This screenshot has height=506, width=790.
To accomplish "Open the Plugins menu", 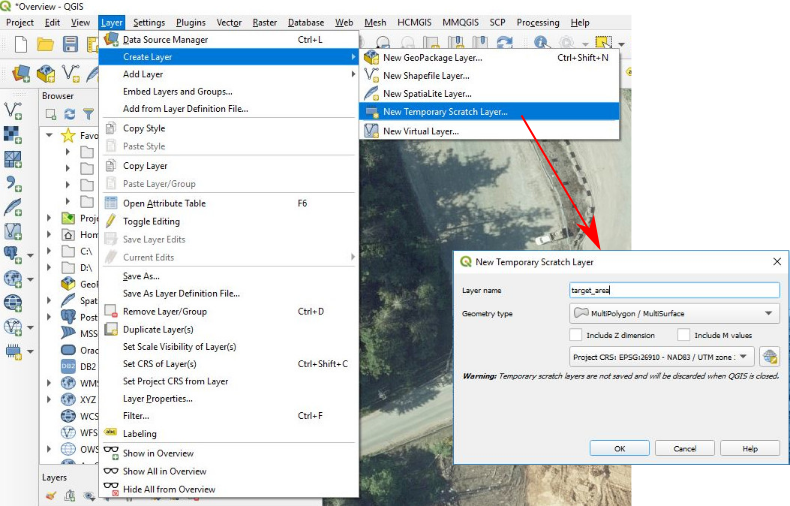I will coord(190,23).
